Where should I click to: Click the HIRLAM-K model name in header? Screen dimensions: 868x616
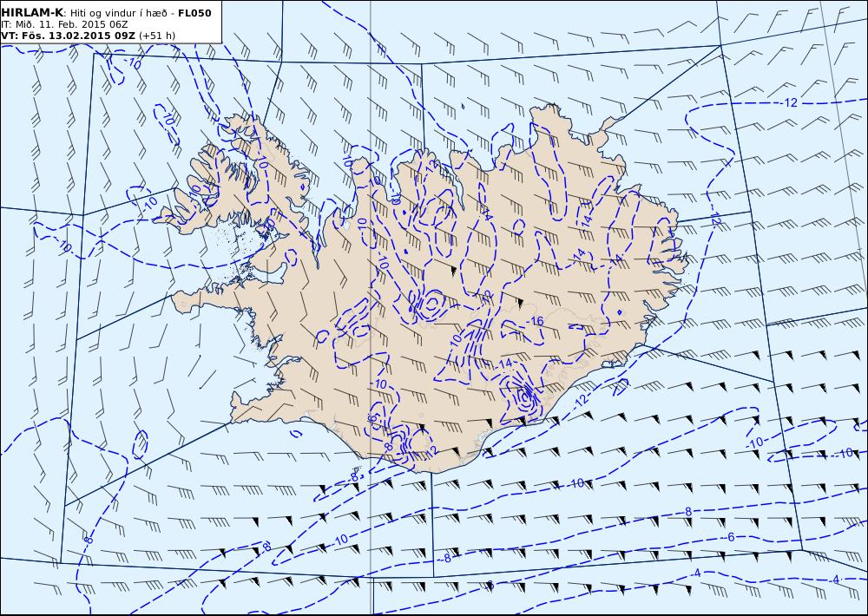(33, 13)
